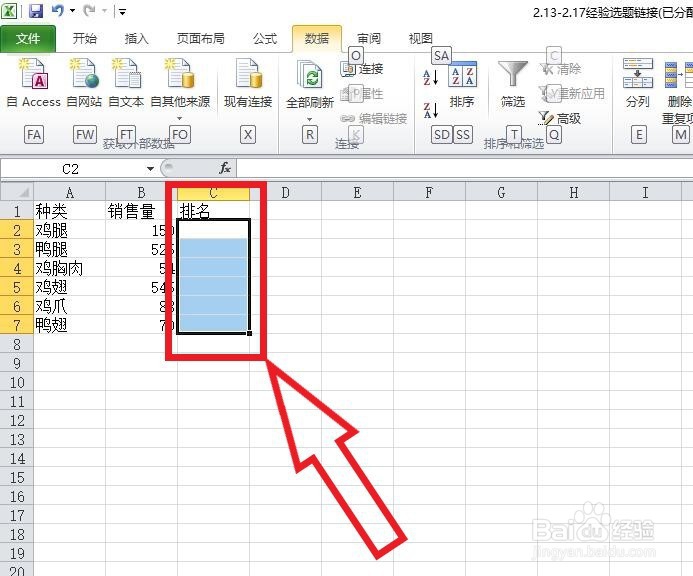Viewport: 693px width, 576px height.
Task: Select column A header
Action: tap(70, 193)
